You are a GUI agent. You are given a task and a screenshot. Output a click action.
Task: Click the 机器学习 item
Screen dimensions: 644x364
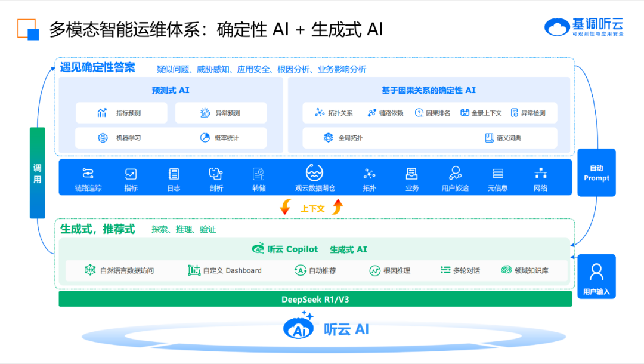tap(122, 138)
